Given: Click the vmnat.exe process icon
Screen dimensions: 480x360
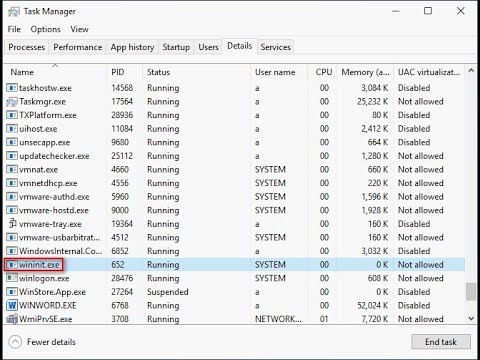Looking at the screenshot, I should point(12,170).
